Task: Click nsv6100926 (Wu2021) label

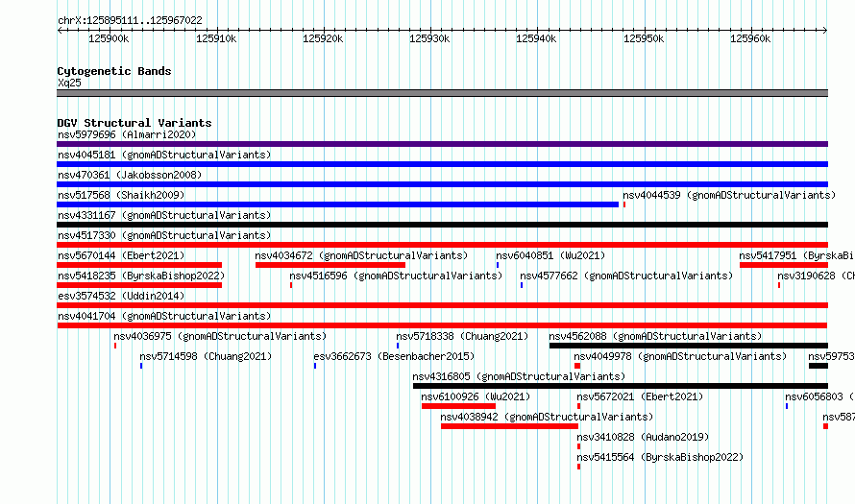Action: 476,396
